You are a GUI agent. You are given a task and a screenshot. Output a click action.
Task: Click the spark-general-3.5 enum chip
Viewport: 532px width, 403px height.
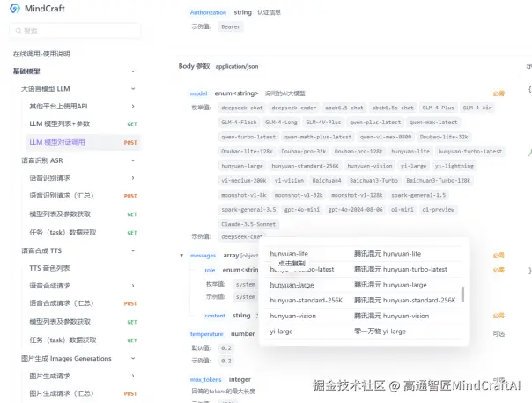pos(248,210)
